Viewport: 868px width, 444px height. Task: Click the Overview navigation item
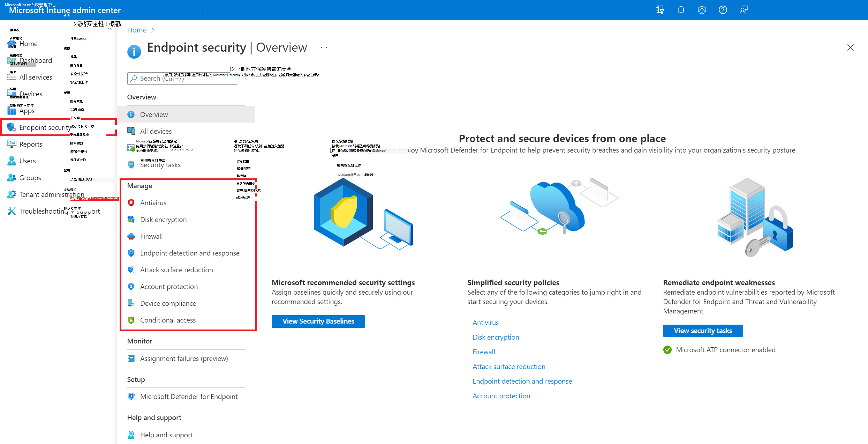154,114
